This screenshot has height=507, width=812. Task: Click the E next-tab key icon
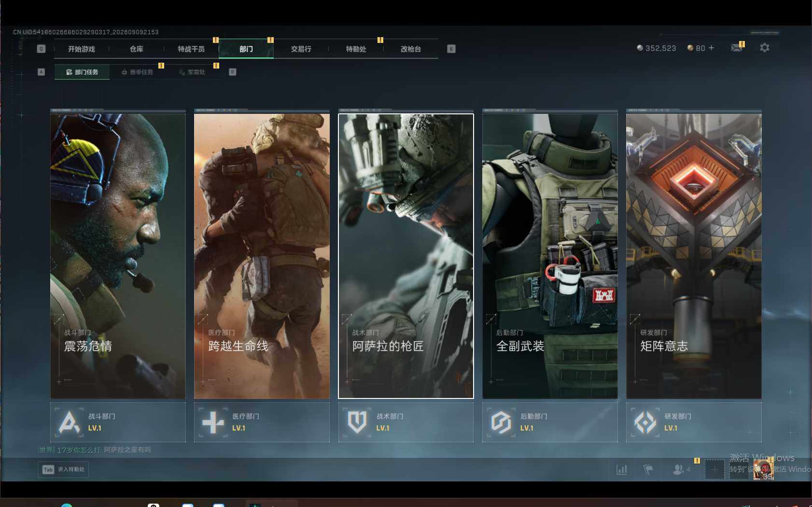coord(451,49)
